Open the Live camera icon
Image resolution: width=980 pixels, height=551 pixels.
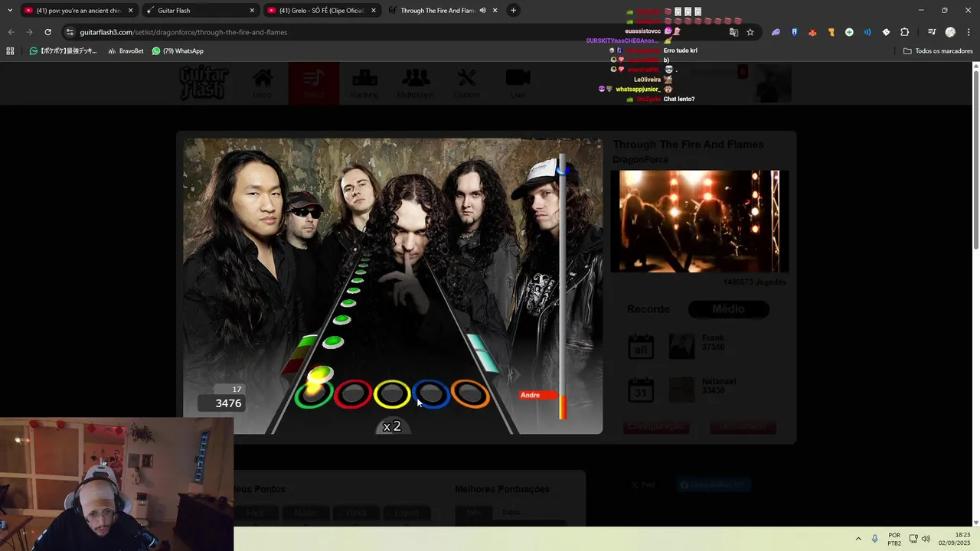pyautogui.click(x=518, y=83)
